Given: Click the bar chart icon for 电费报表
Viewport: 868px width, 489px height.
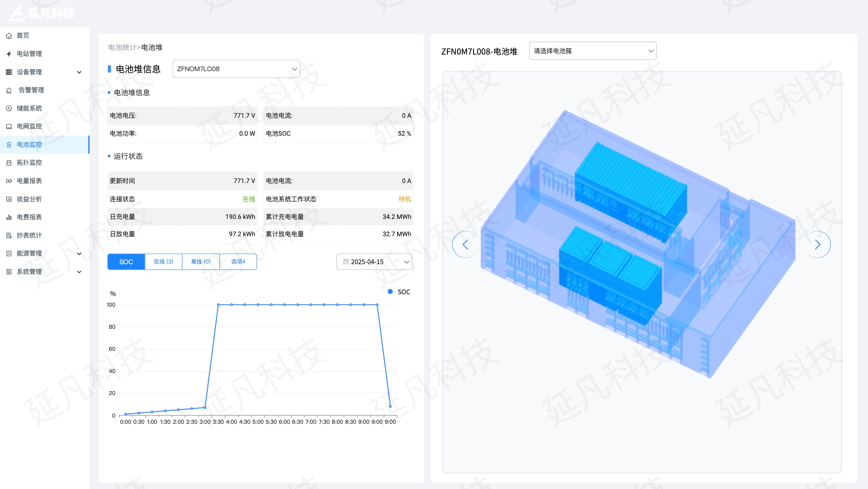Looking at the screenshot, I should (9, 217).
